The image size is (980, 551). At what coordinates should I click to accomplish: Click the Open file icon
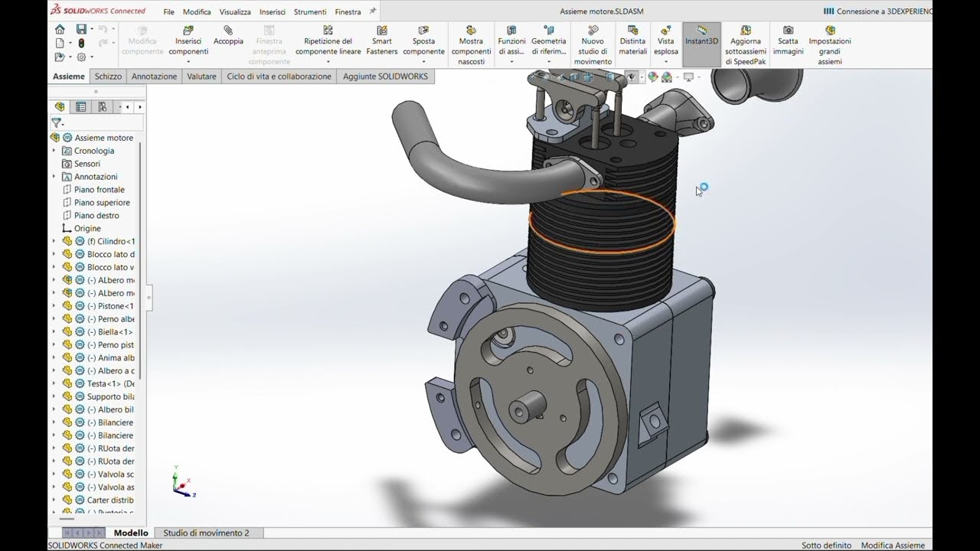pyautogui.click(x=60, y=57)
